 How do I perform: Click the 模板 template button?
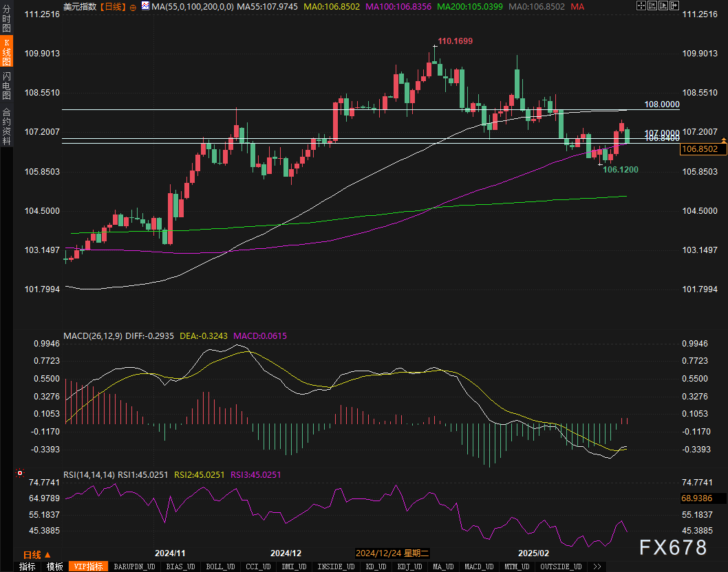point(55,566)
